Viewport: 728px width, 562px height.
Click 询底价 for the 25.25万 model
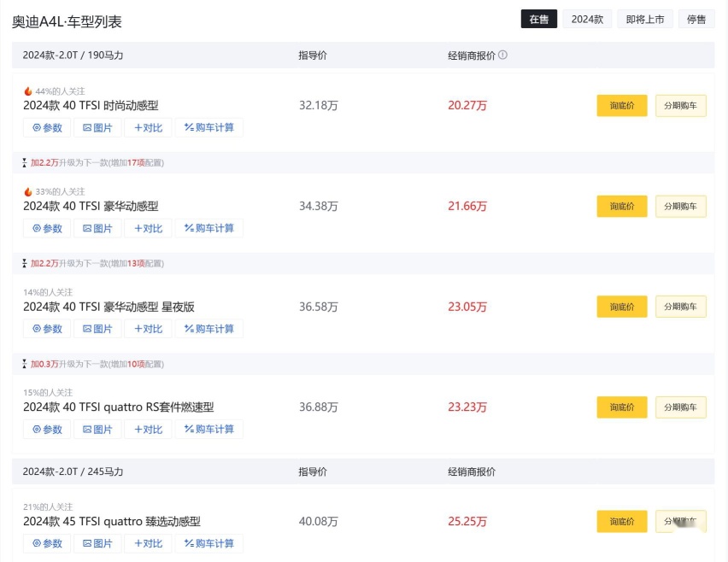tap(622, 521)
